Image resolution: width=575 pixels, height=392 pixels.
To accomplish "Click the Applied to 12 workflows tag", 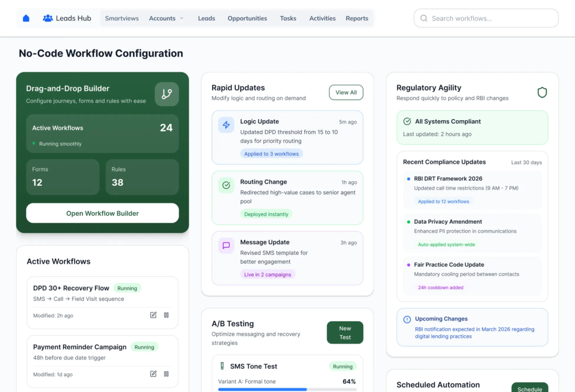I will pyautogui.click(x=444, y=201).
